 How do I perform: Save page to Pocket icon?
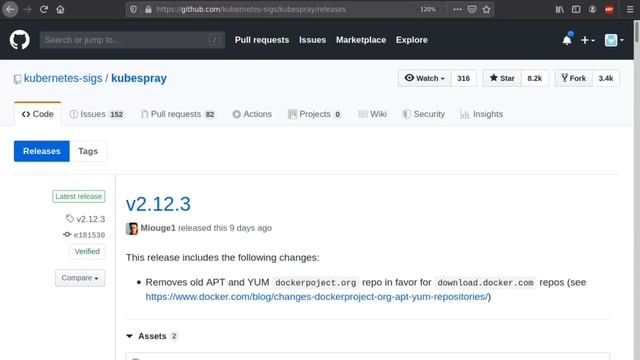472,9
